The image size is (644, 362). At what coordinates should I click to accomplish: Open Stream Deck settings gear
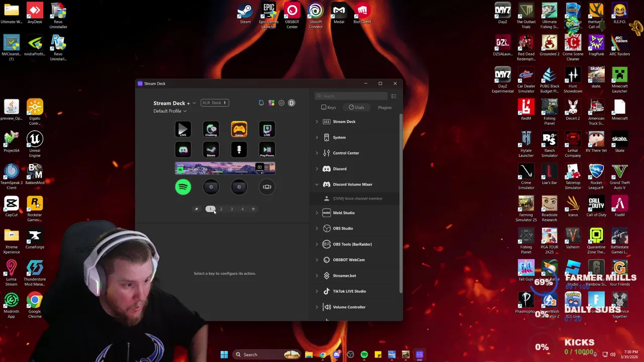281,103
